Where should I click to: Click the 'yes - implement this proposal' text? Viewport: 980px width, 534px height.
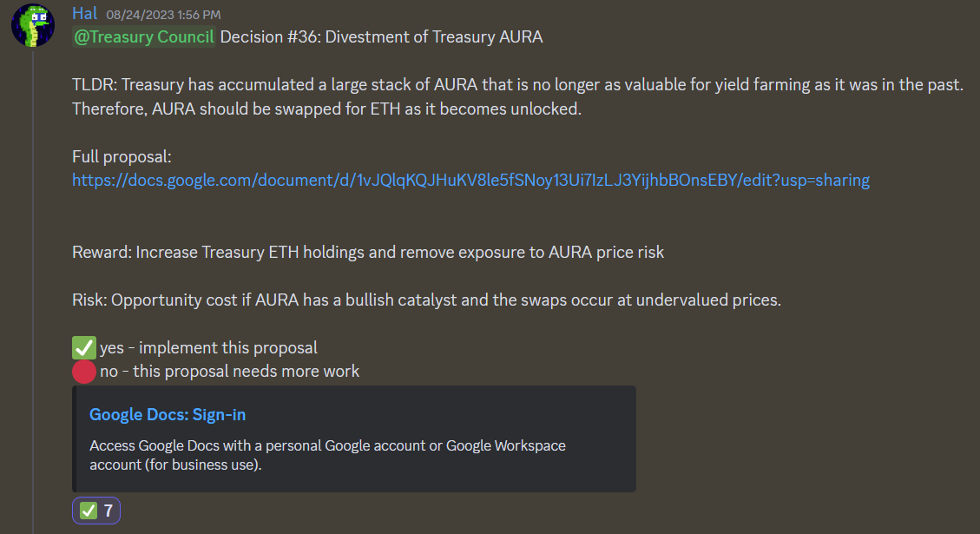pos(208,348)
